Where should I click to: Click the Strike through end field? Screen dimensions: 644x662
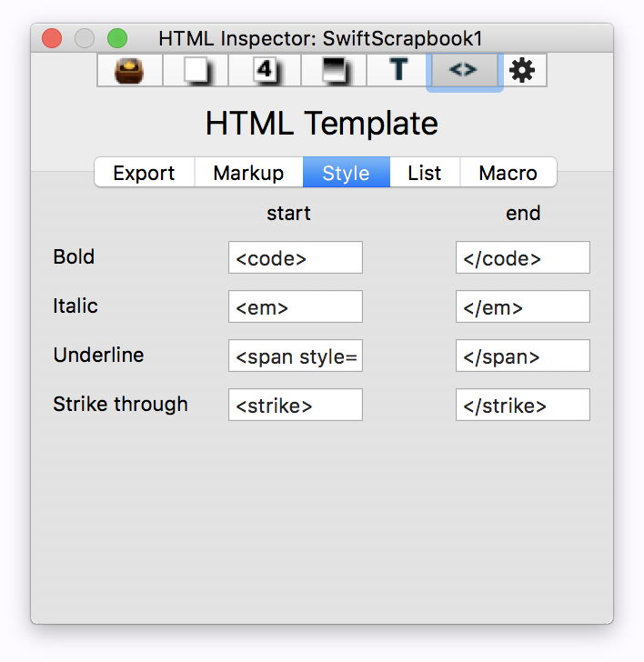[522, 406]
